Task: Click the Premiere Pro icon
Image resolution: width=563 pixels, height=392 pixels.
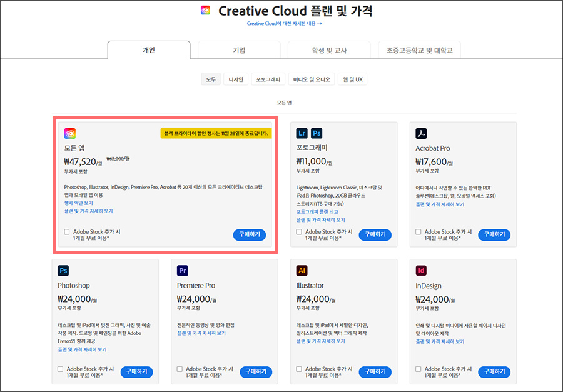Action: (183, 271)
